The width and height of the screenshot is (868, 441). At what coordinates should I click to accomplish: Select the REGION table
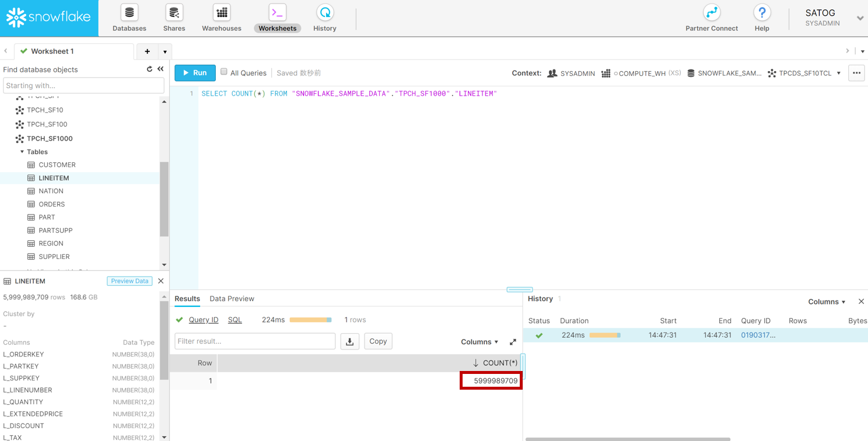[51, 244]
